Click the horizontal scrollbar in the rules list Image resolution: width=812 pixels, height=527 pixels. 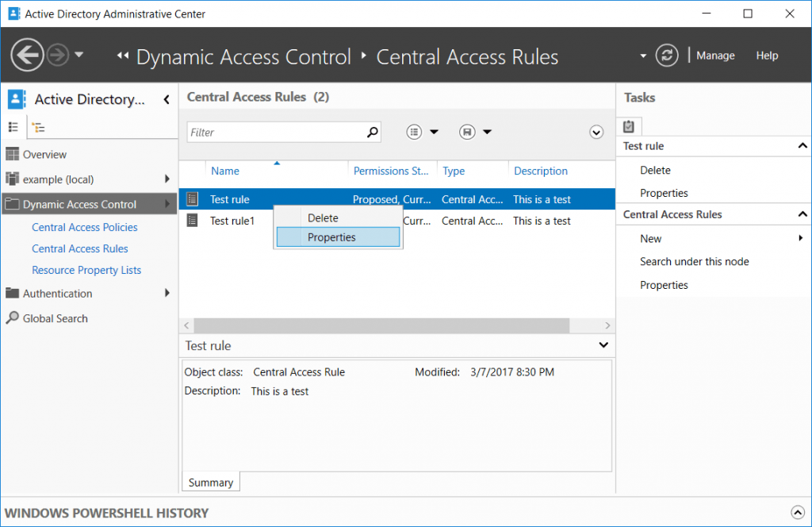(381, 325)
